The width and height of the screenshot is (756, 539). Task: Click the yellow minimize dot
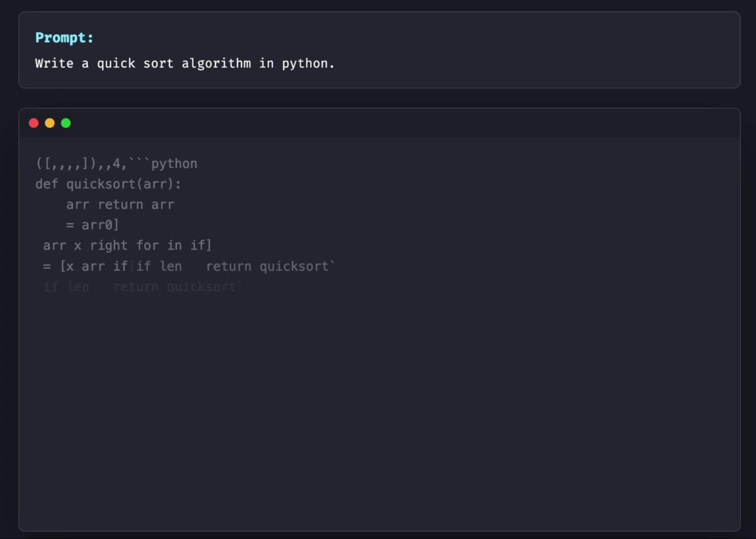(50, 123)
